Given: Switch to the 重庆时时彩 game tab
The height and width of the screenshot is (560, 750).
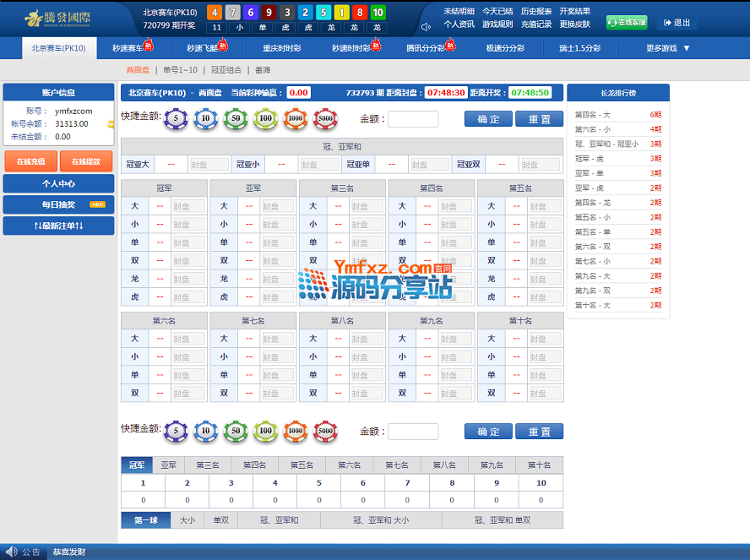Looking at the screenshot, I should (281, 49).
